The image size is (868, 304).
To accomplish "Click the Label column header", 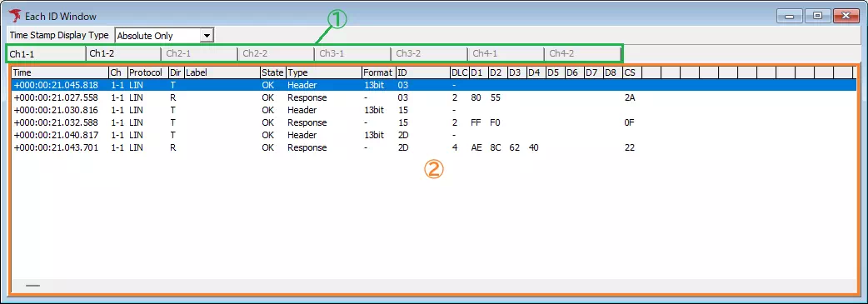I will 222,72.
